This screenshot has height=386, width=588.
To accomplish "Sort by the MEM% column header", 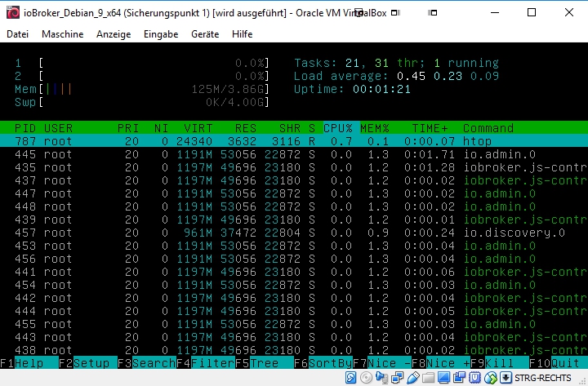I will point(375,128).
